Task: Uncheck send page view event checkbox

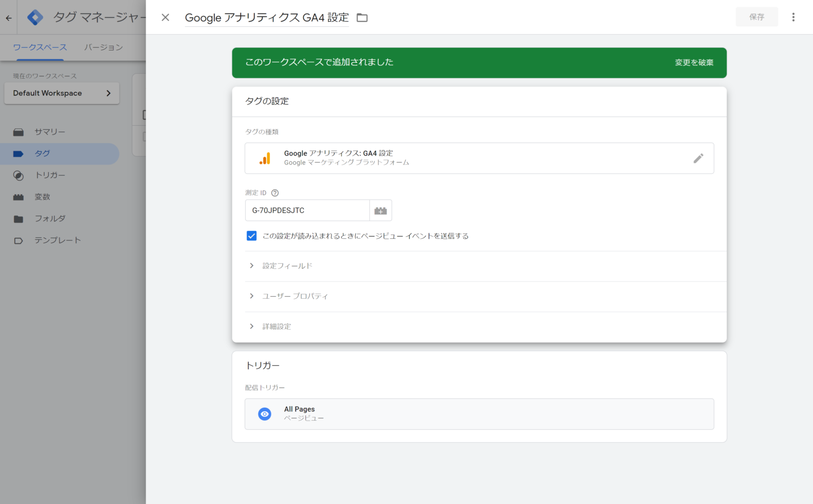Action: point(251,236)
